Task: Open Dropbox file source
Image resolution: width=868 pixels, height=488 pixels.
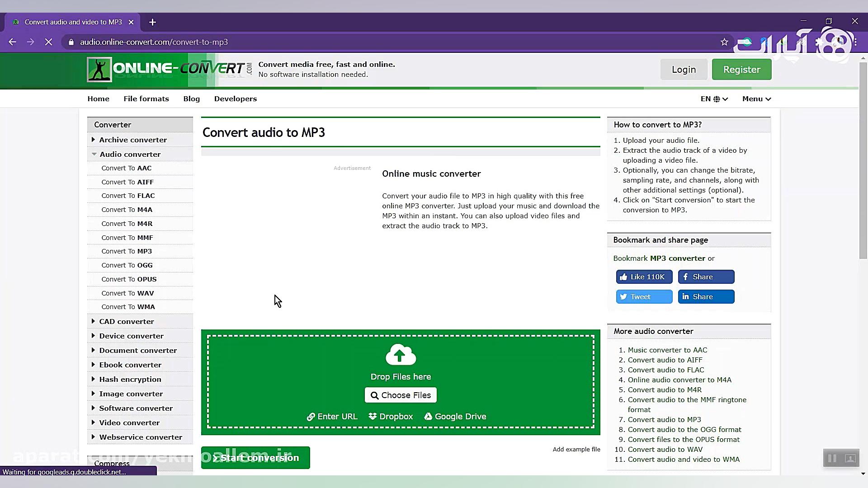Action: tap(391, 417)
